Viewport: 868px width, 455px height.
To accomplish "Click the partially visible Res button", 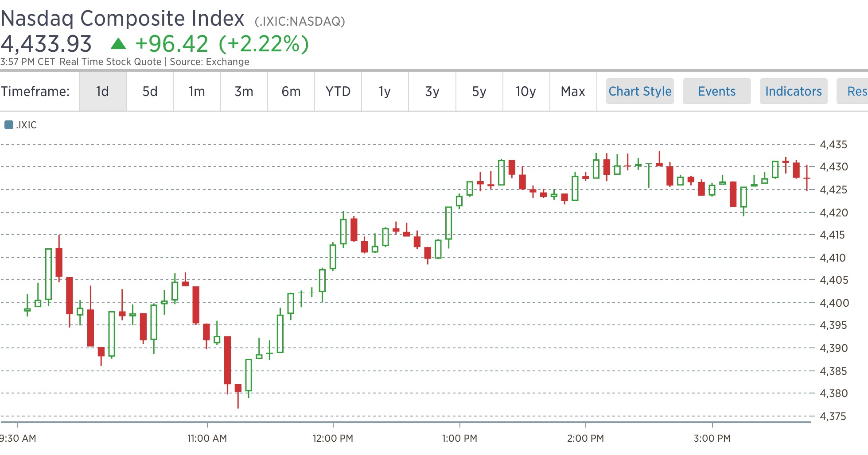I will point(852,91).
